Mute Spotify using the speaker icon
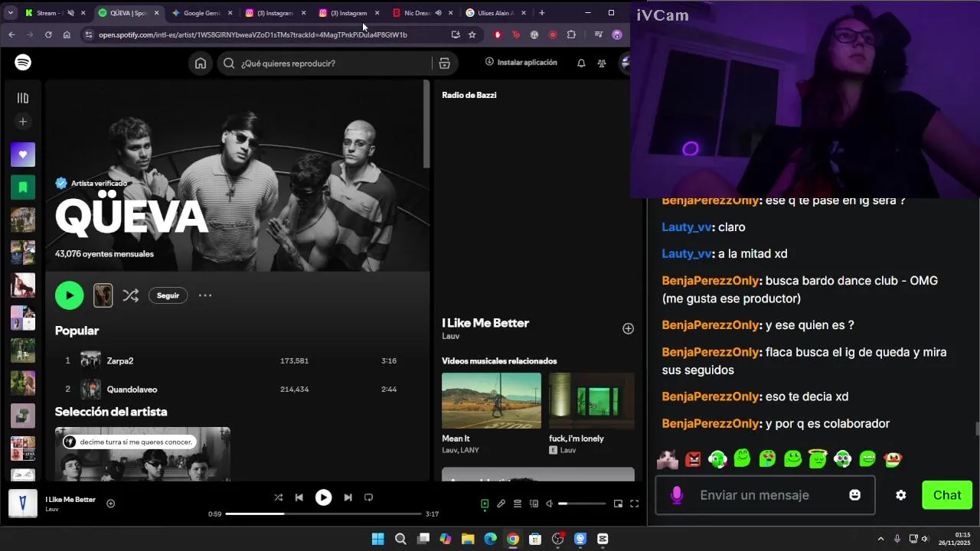Screen dimensions: 980x551 pyautogui.click(x=549, y=504)
